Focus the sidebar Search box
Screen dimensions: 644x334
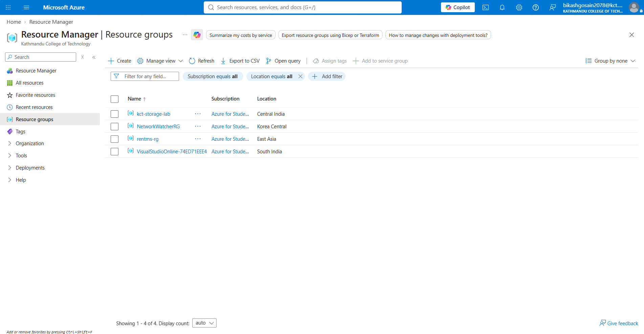pos(41,57)
